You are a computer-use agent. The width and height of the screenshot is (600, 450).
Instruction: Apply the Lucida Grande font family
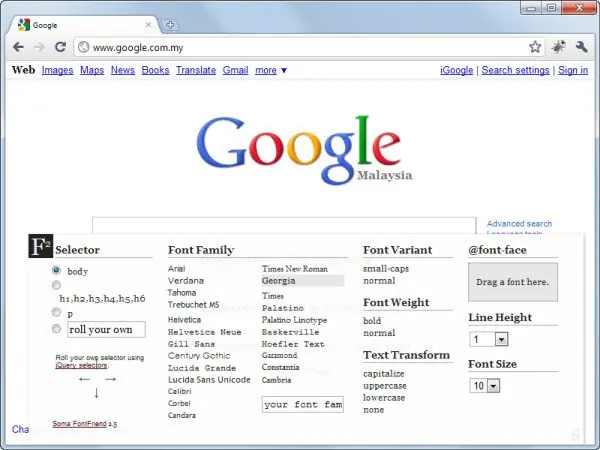(202, 368)
